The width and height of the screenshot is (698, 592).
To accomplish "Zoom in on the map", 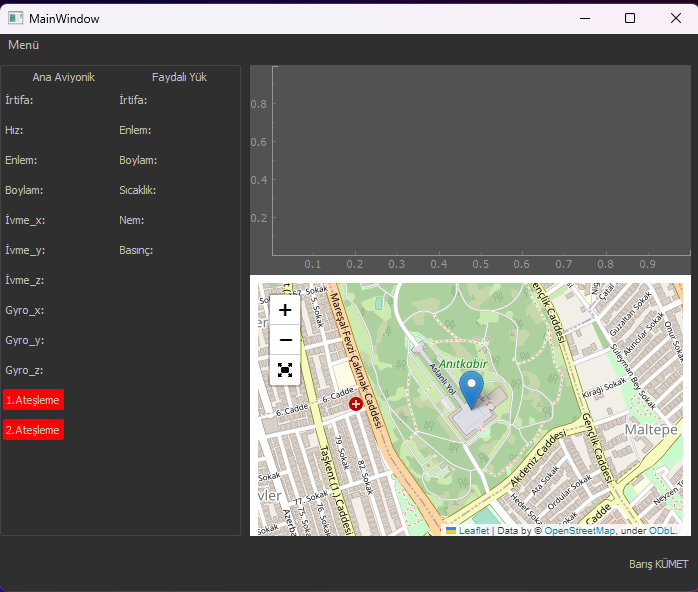I will click(285, 310).
